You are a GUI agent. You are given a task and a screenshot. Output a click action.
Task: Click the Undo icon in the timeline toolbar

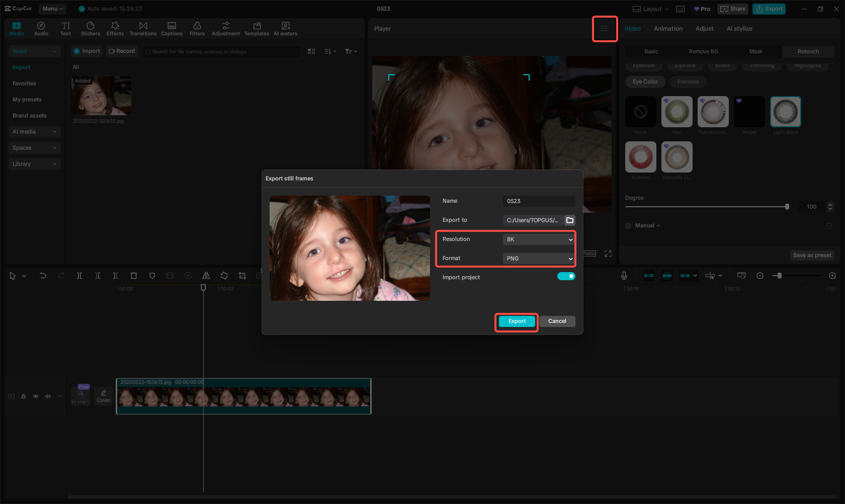(43, 276)
